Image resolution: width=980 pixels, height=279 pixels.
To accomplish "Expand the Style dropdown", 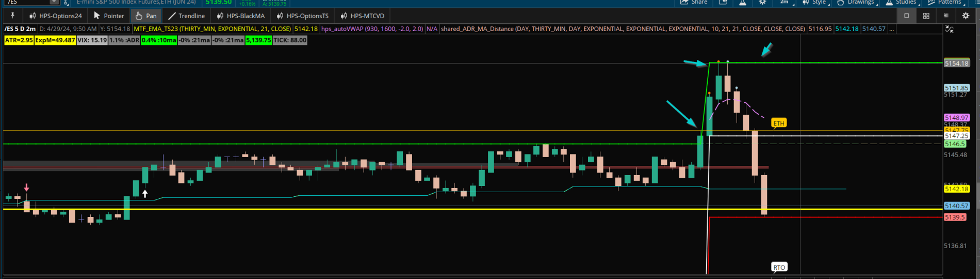I will [814, 3].
